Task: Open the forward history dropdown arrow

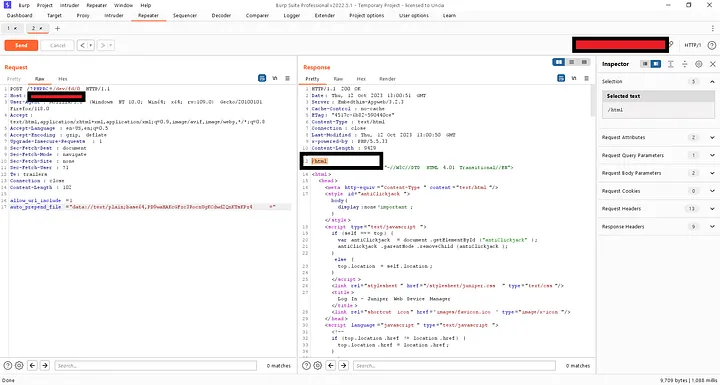Action: (x=111, y=45)
